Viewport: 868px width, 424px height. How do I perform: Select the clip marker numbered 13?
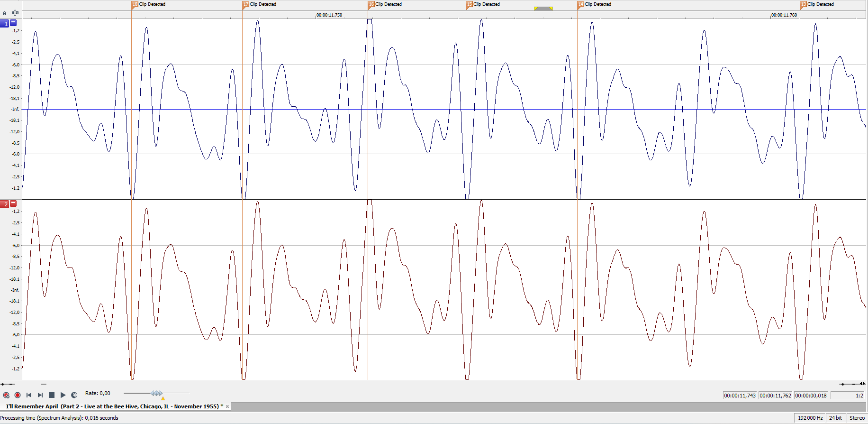coord(803,4)
